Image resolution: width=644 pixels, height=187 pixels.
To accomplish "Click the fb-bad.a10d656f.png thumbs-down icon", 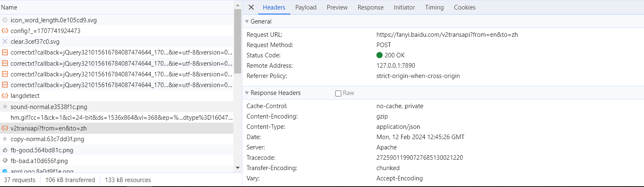I will 5,161.
